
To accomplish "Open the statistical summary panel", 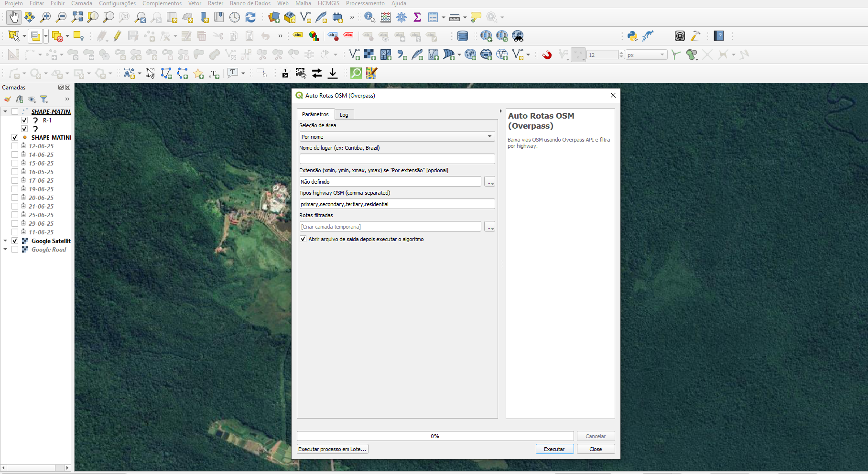I will 417,17.
